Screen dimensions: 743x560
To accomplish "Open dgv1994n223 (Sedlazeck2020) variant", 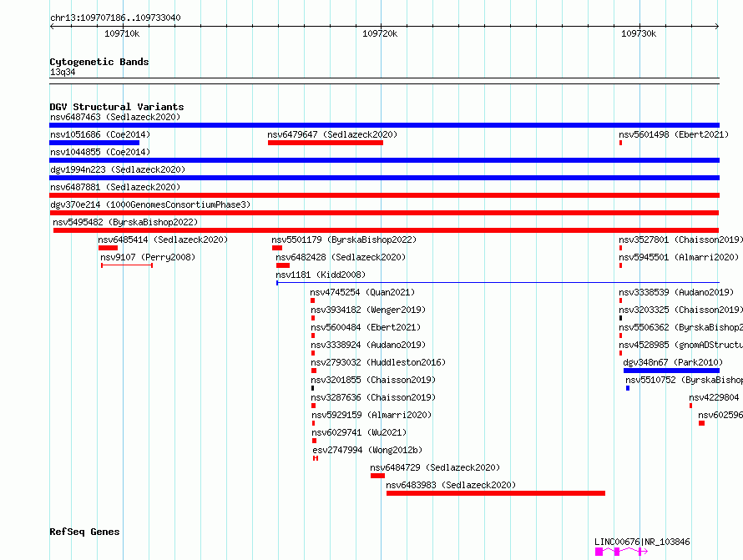I will click(x=118, y=169).
